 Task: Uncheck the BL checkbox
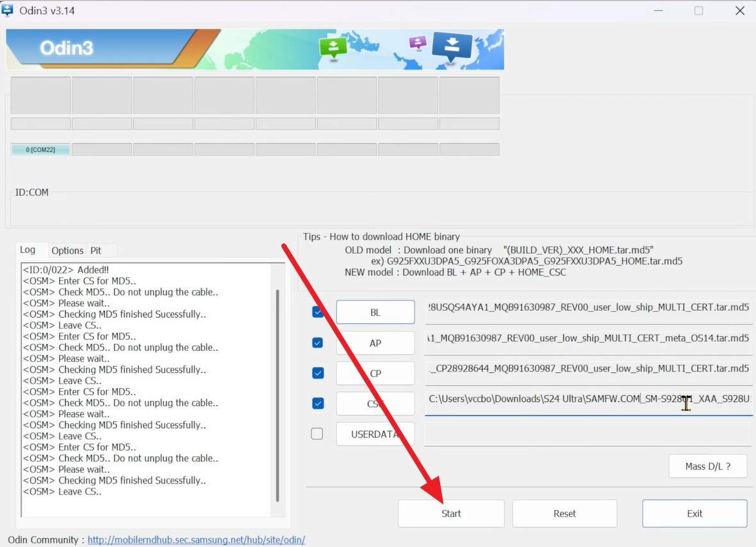pyautogui.click(x=318, y=312)
